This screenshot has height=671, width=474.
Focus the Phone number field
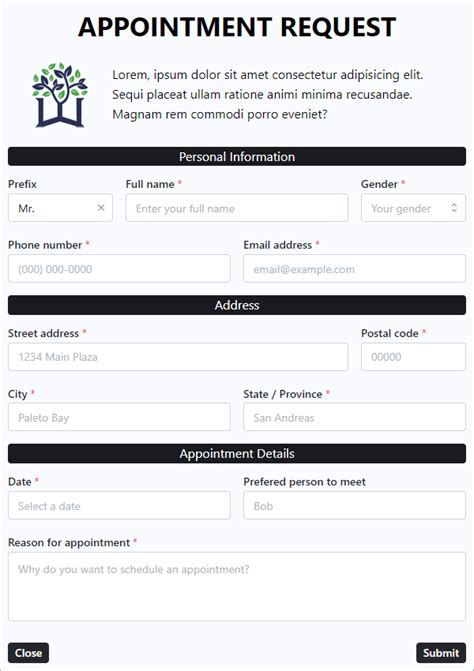pos(119,269)
